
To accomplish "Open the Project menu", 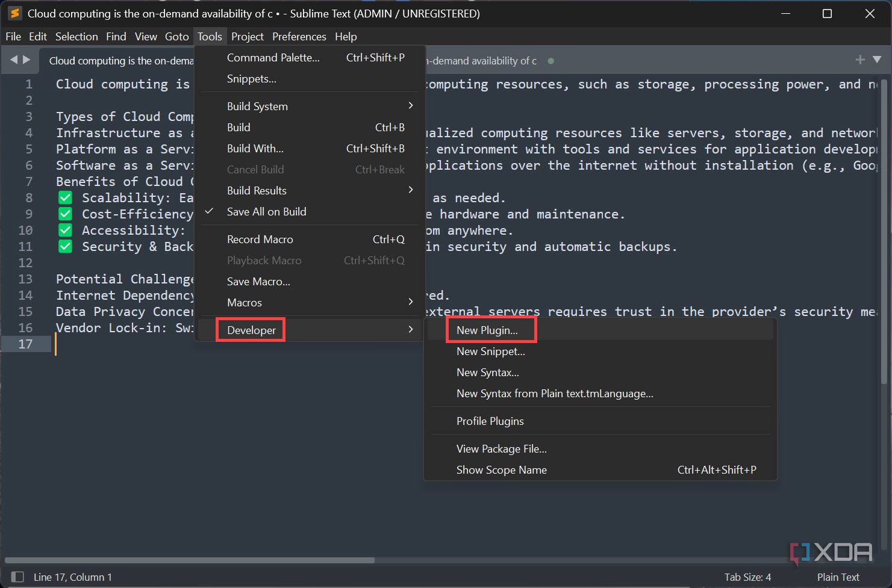I will click(248, 37).
